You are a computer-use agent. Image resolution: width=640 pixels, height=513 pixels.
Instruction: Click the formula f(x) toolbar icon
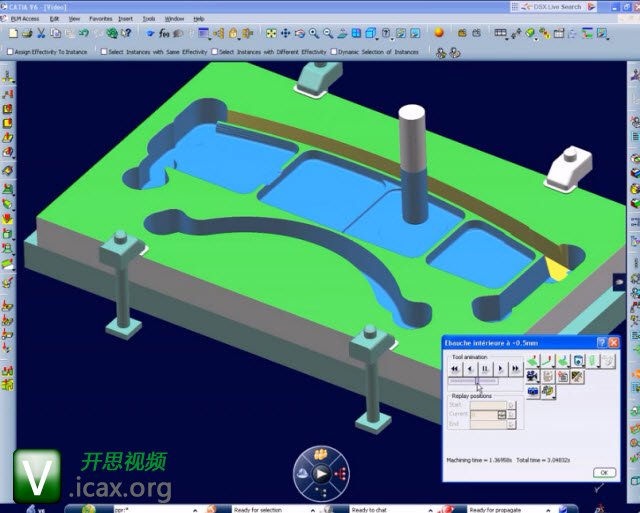[163, 33]
